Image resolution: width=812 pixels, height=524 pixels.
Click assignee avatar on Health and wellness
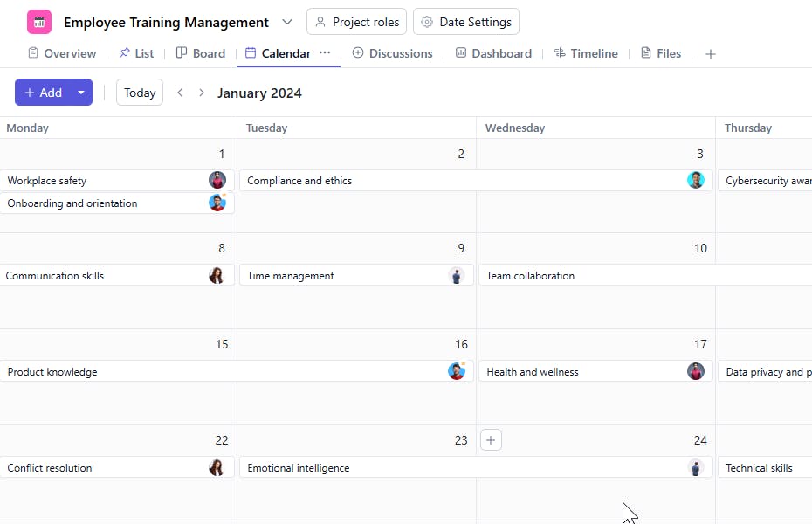click(695, 372)
